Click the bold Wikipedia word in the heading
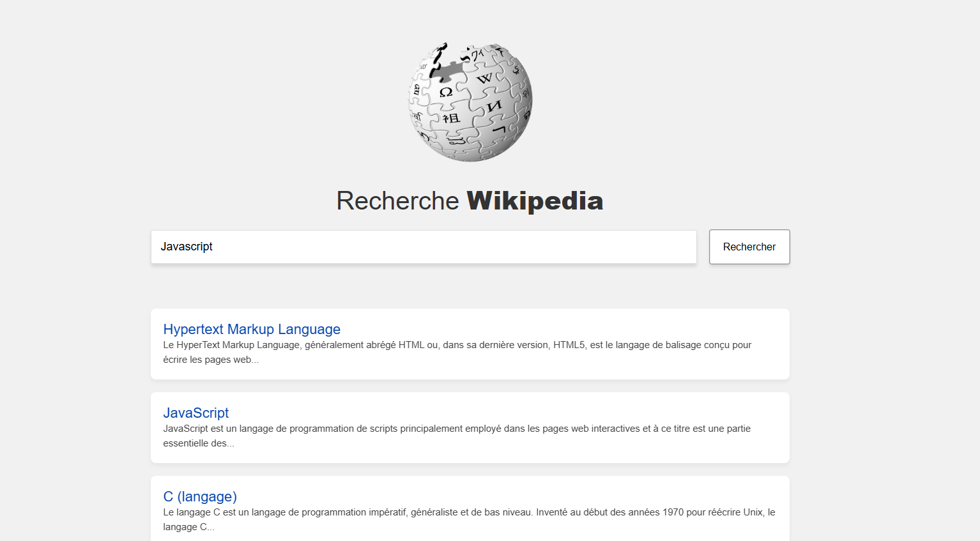Screen dimensions: 980x541 click(x=535, y=201)
